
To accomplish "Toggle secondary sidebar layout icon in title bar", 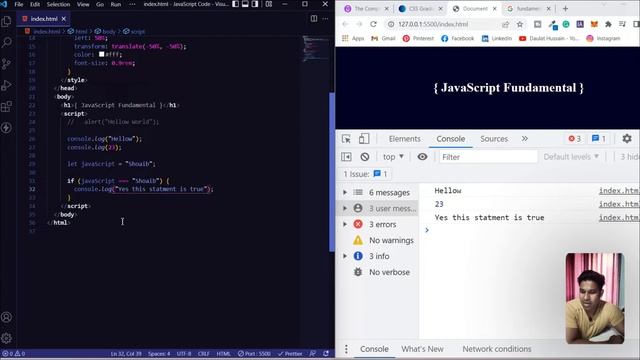I will coord(255,4).
